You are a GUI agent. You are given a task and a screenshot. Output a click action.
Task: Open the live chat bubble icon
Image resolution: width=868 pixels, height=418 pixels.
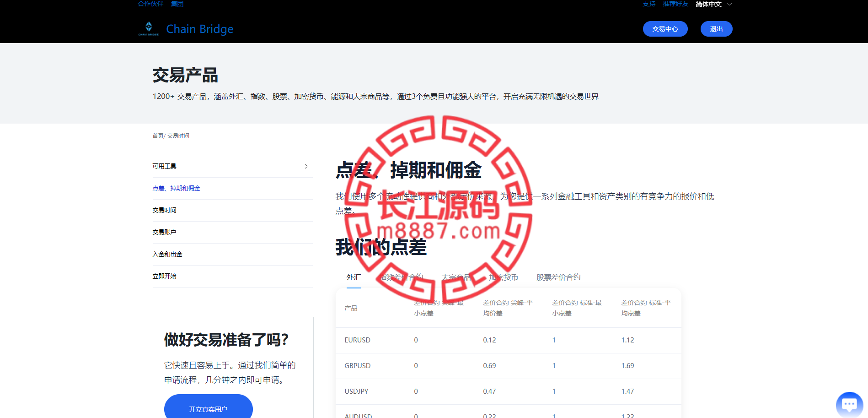pyautogui.click(x=849, y=405)
